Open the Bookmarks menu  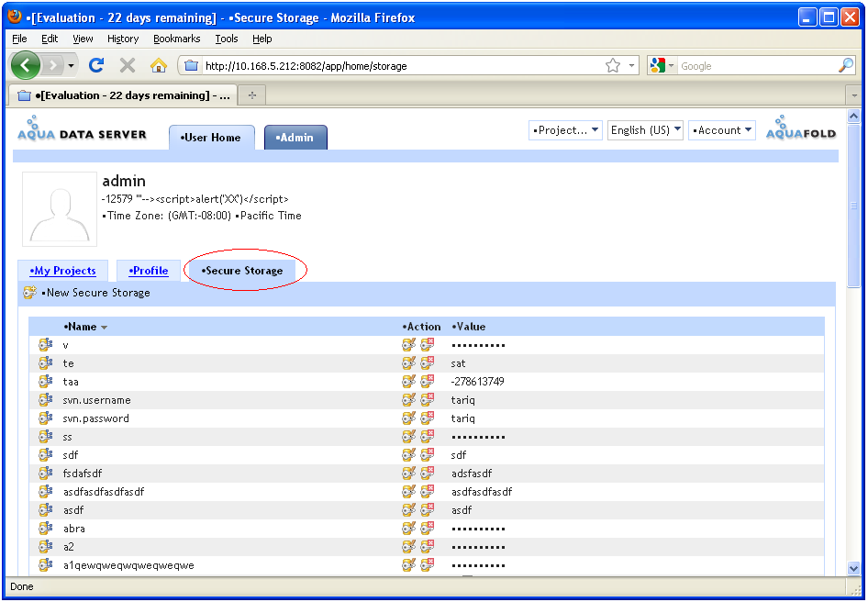176,39
